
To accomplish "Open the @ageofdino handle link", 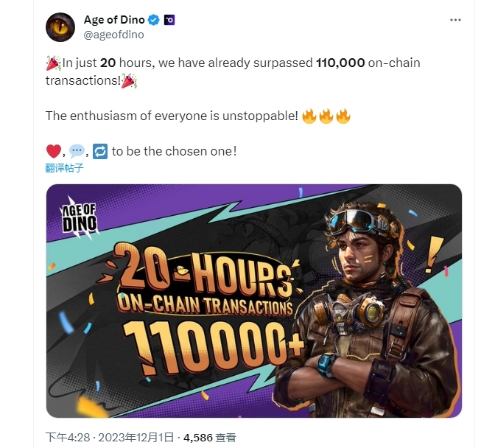I will [x=114, y=35].
